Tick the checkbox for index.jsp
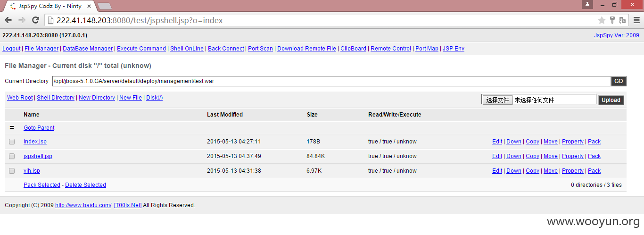644x235 pixels. (12, 142)
